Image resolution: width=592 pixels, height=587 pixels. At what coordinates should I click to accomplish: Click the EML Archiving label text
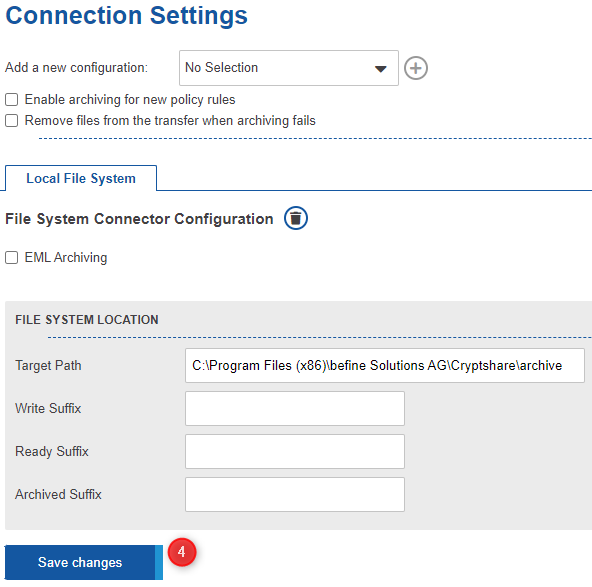66,257
